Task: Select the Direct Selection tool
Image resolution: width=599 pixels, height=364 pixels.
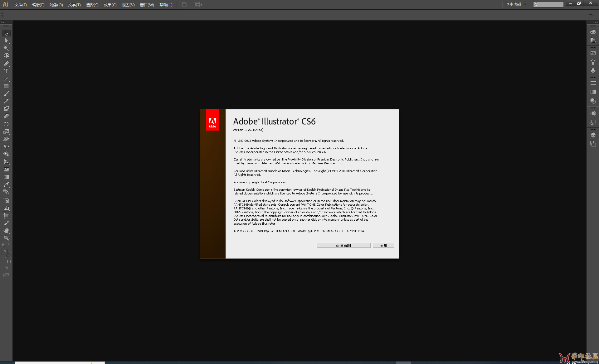Action: point(6,41)
